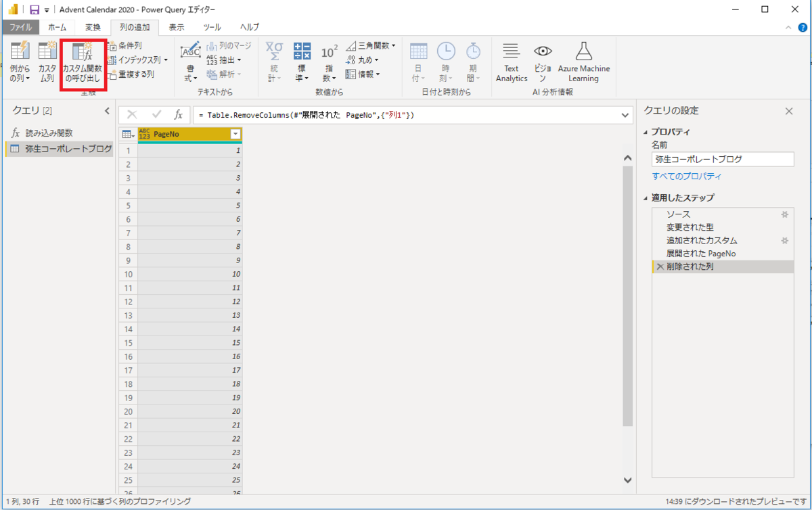Select cell with value 10 in PageNo

[189, 274]
